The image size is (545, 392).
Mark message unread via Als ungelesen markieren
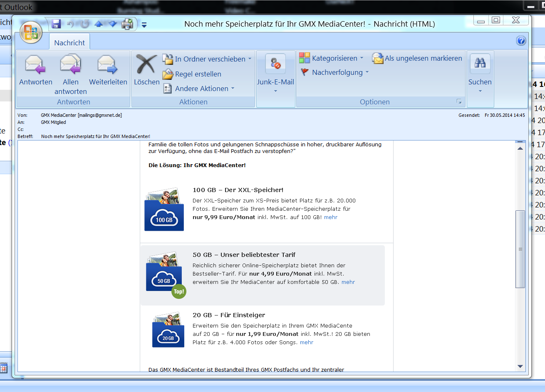(x=417, y=58)
